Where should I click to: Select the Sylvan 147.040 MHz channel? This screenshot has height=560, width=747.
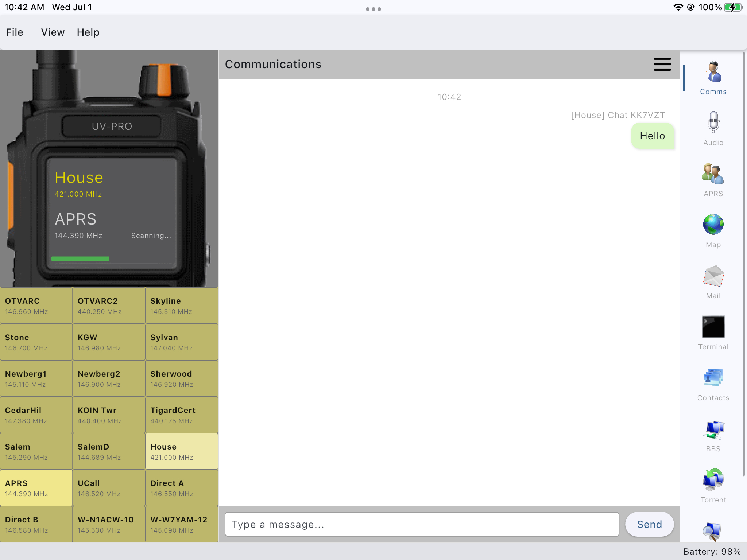pyautogui.click(x=182, y=342)
